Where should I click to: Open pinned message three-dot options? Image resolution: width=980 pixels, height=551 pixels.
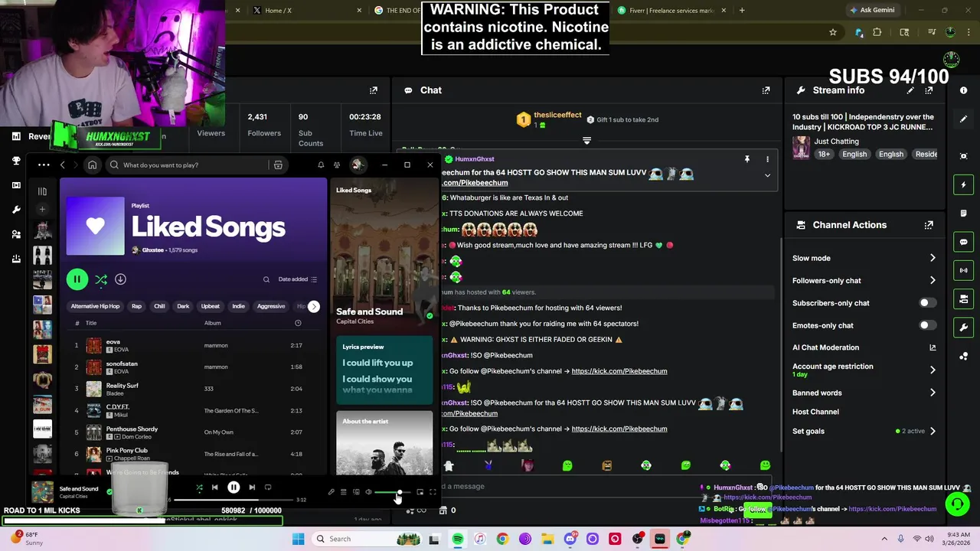[767, 159]
